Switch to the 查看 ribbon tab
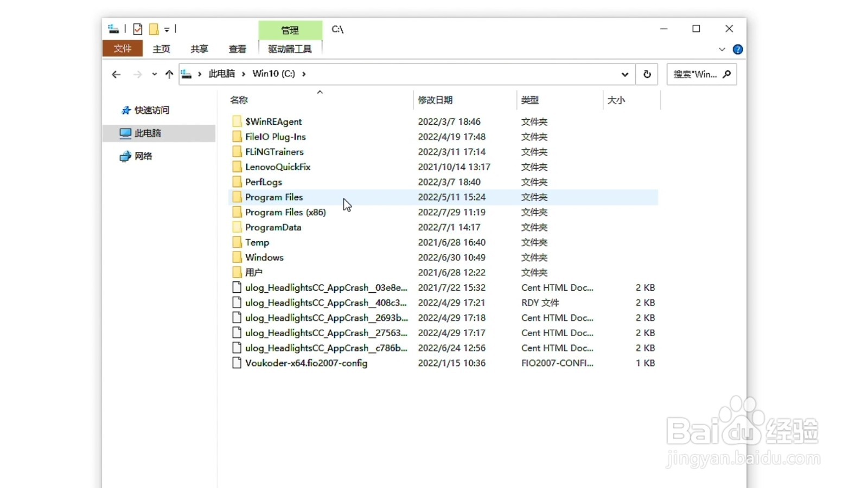 click(x=237, y=49)
